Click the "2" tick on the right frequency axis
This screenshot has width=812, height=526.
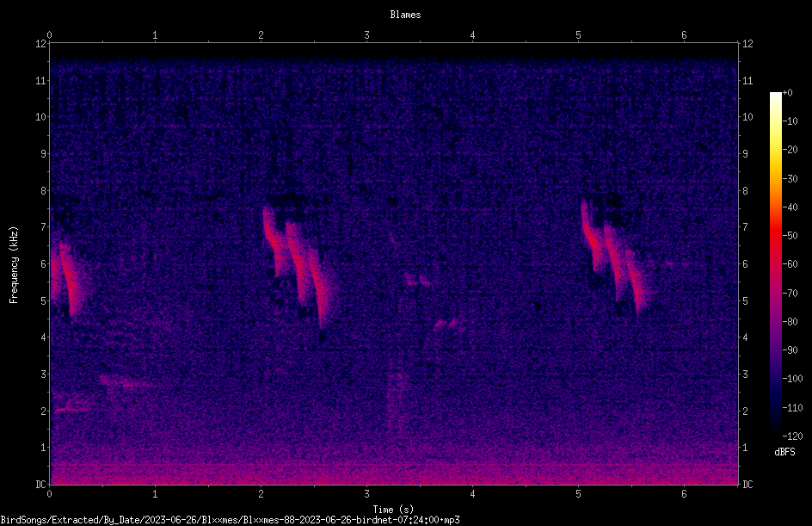[x=745, y=411]
